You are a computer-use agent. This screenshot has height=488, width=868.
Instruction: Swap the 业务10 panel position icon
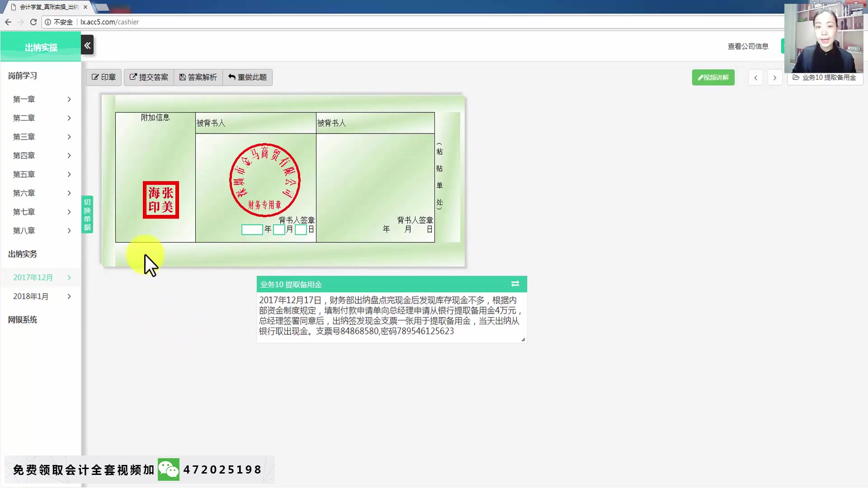tap(515, 284)
